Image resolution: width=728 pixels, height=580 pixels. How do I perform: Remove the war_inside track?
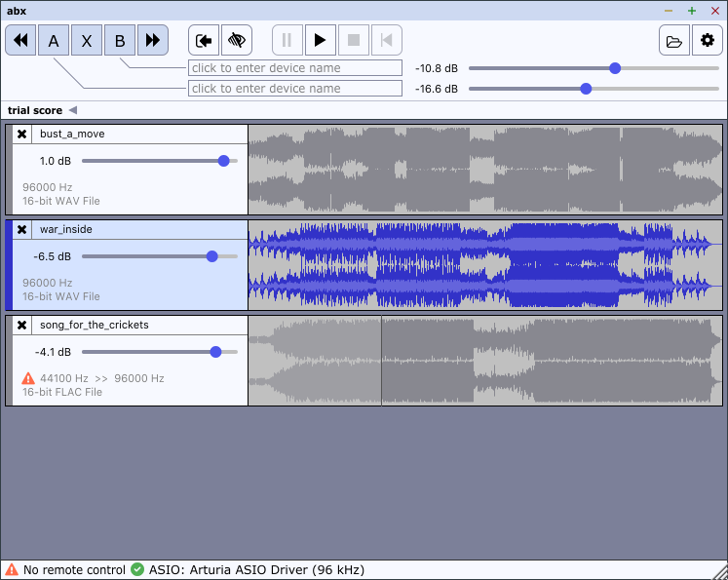(21, 229)
